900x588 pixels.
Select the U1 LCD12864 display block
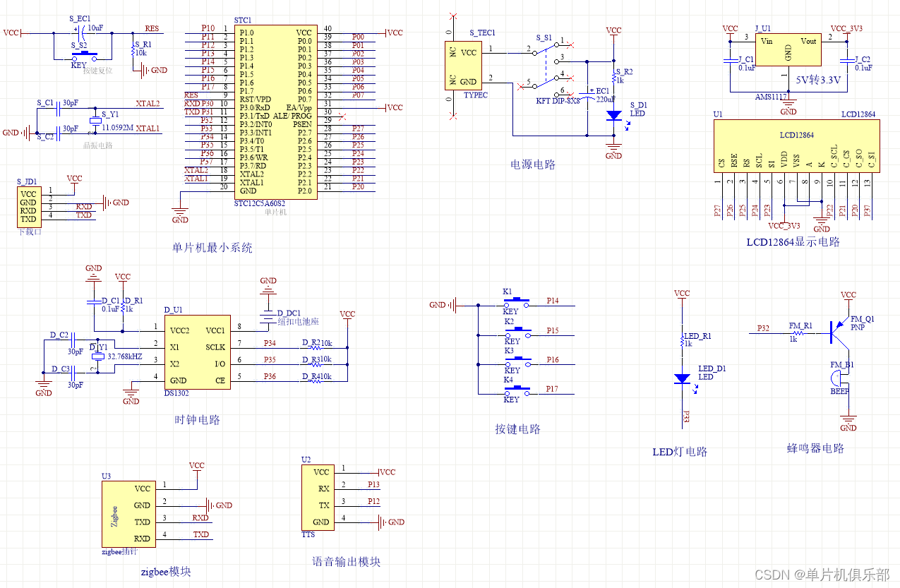click(796, 145)
